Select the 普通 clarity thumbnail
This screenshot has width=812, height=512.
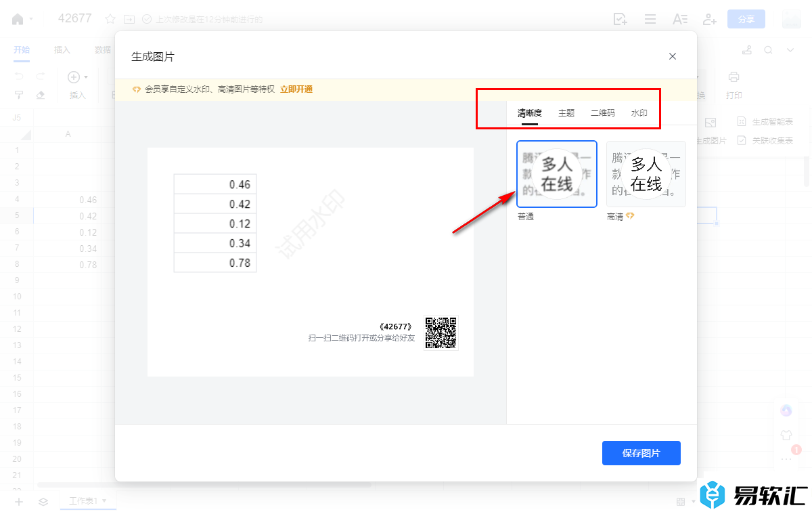tap(557, 174)
